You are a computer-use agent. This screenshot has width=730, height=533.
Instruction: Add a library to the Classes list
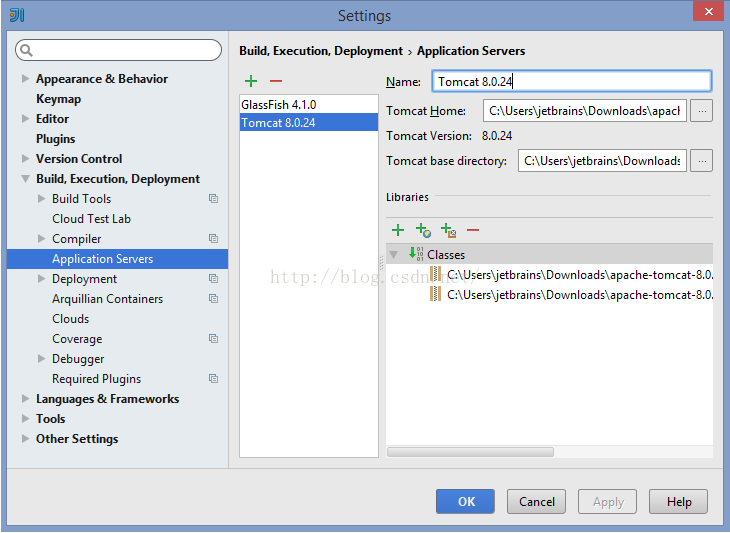point(398,230)
